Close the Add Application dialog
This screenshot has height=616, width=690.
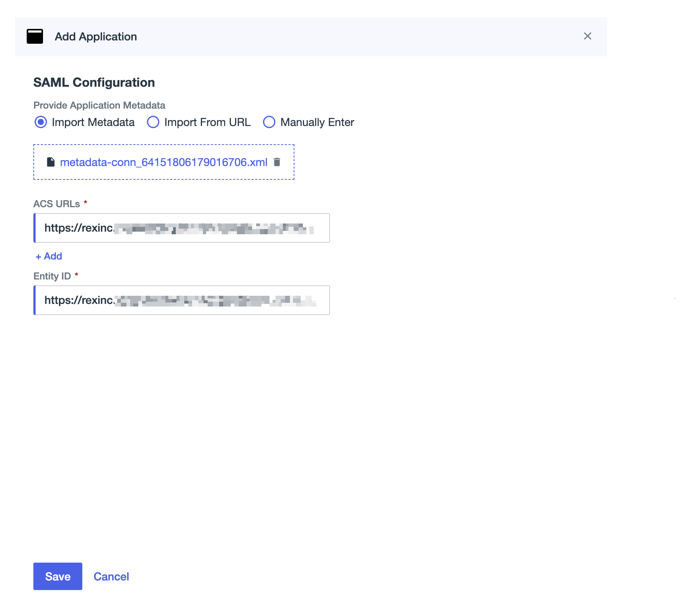click(x=587, y=36)
